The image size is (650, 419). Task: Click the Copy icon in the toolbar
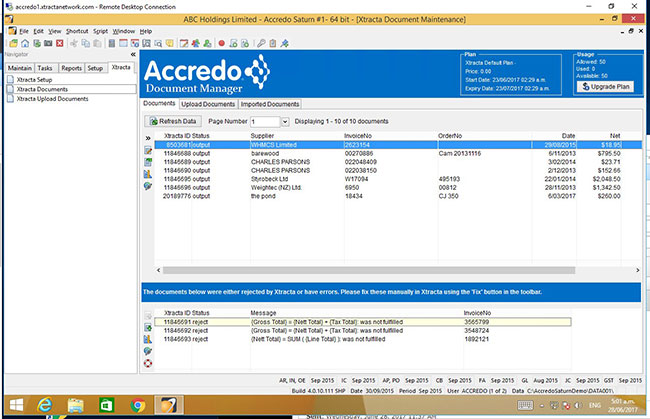[85, 43]
